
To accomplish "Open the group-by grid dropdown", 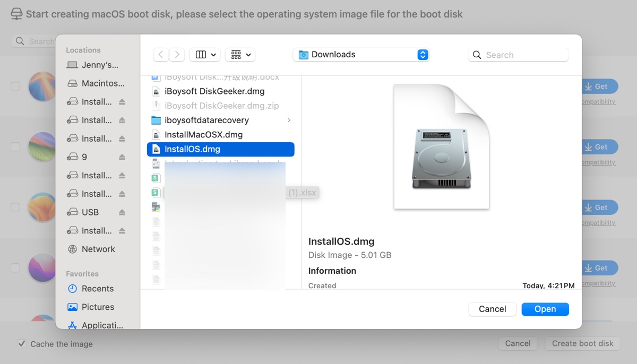I will (240, 55).
